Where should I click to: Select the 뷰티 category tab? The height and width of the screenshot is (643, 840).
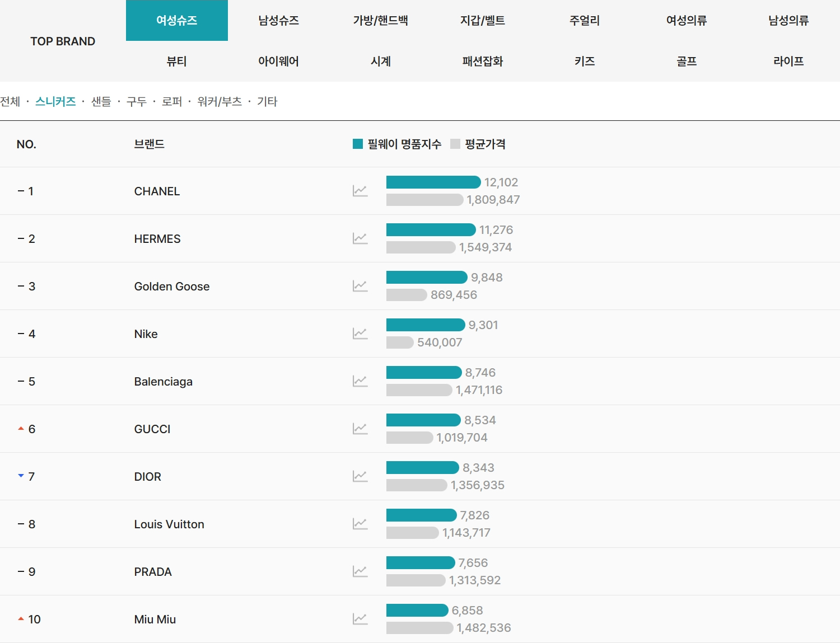click(177, 61)
